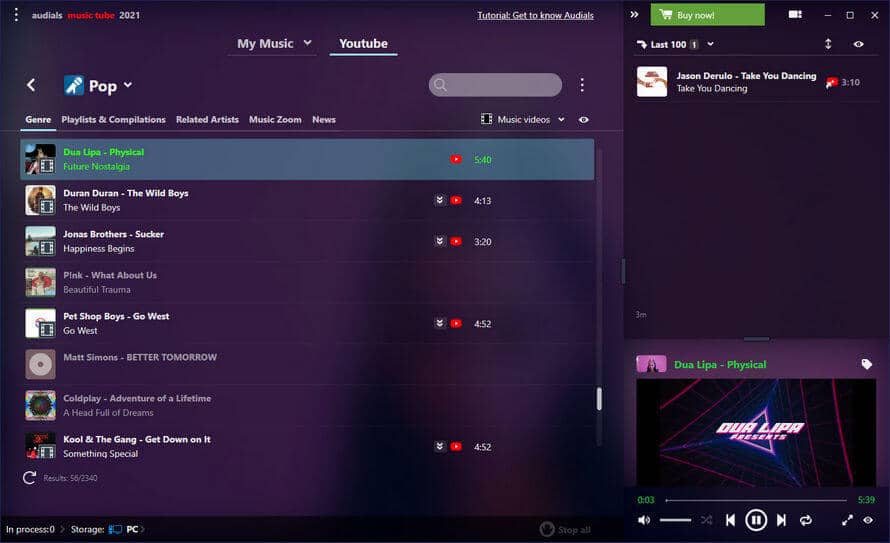Click the YouTube icon on Jonas Brothers row

point(456,241)
